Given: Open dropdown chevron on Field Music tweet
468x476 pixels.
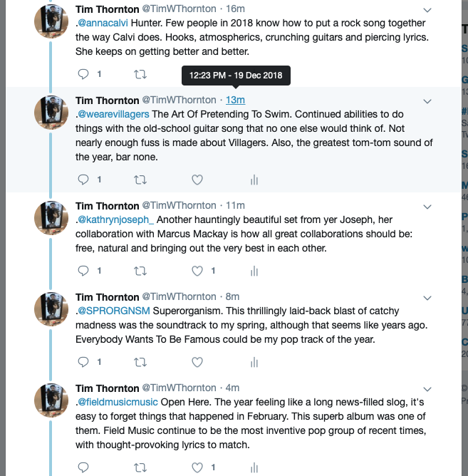Looking at the screenshot, I should click(x=427, y=389).
